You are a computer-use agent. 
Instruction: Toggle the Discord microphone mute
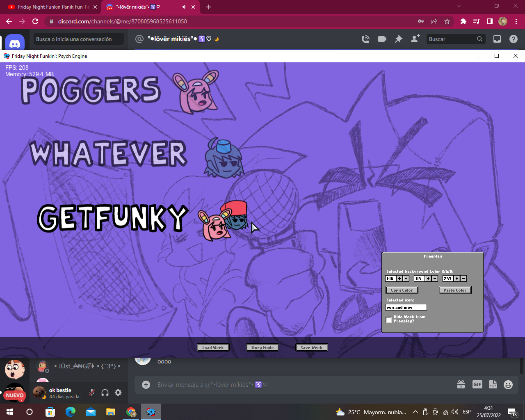pos(92,393)
